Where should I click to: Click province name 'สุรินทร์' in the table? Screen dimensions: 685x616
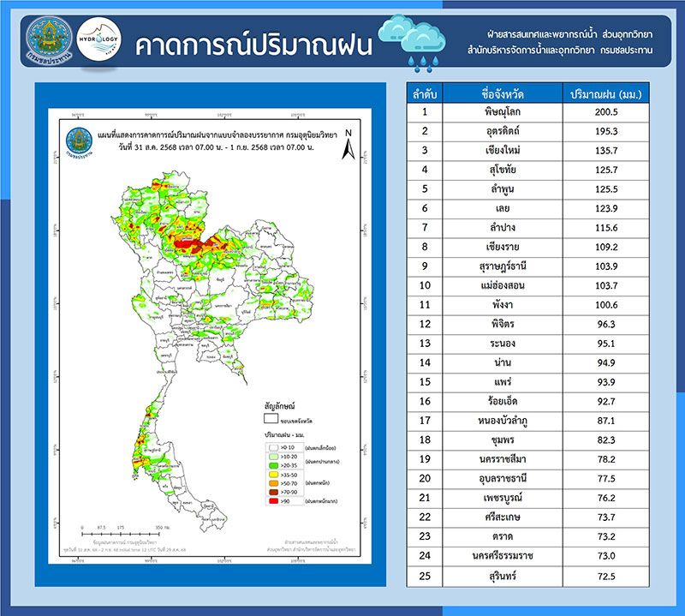point(503,576)
